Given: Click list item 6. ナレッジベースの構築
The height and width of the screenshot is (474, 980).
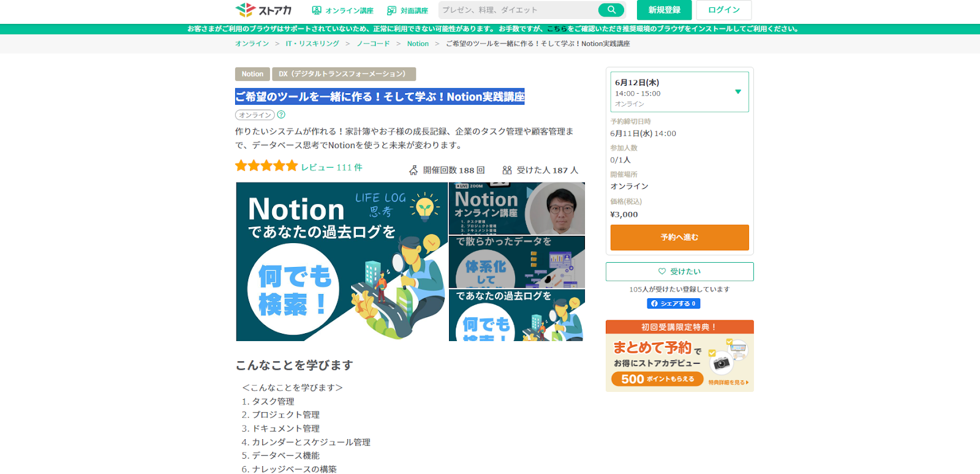Looking at the screenshot, I should click(x=289, y=468).
